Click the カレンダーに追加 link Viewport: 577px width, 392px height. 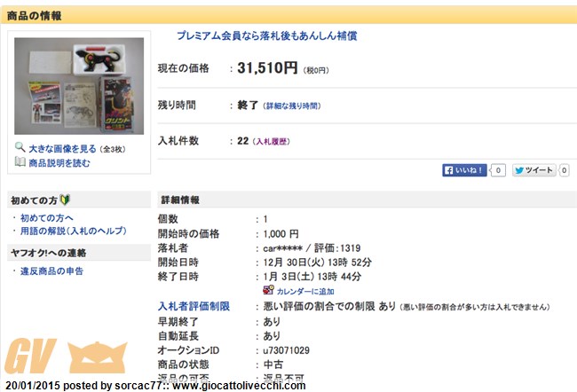pyautogui.click(x=305, y=292)
